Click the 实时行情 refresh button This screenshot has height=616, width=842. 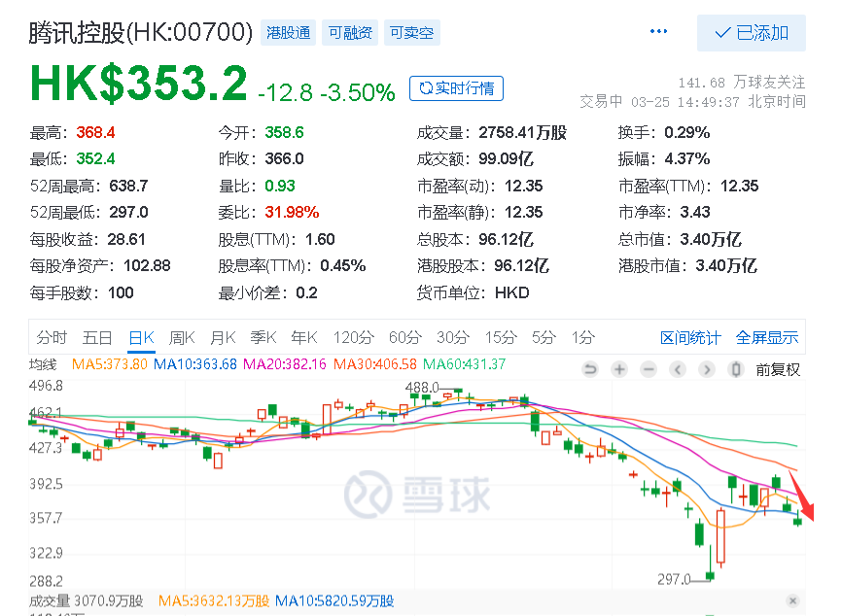point(456,88)
